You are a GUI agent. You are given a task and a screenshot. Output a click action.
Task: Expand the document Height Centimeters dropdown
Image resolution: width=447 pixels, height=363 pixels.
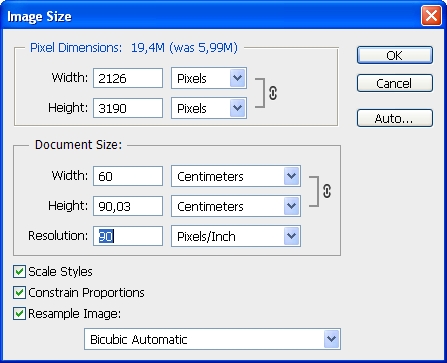point(236,206)
